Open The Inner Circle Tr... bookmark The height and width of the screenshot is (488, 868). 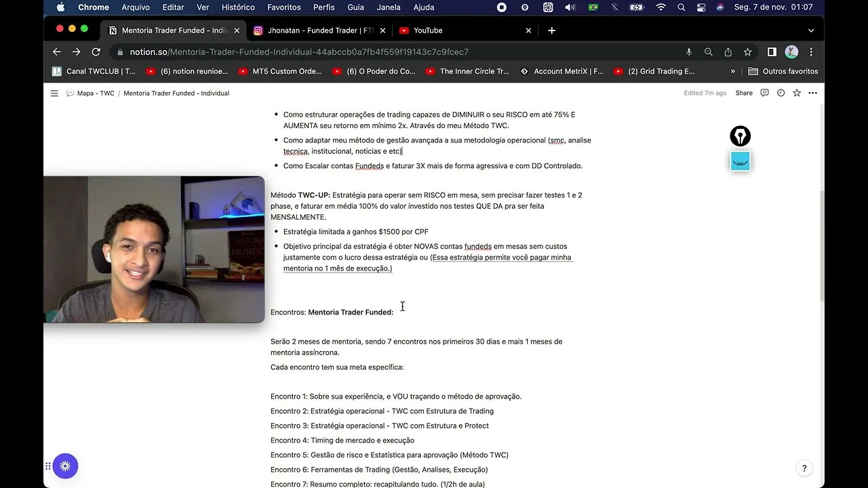(x=467, y=71)
